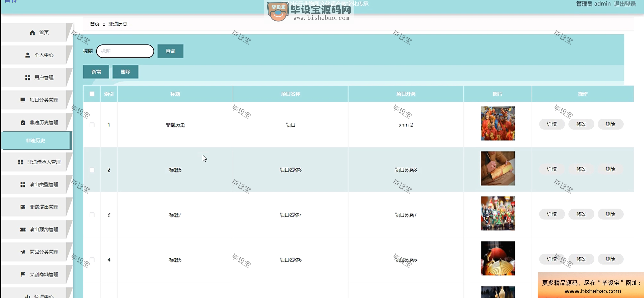Viewport: 644px width, 298px height.
Task: Click the chat icon beside 非遗演出管理
Action: coord(23,207)
